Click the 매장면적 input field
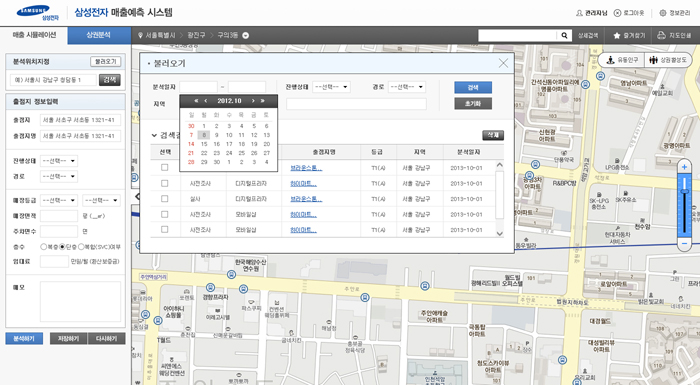The height and width of the screenshot is (385, 700). (59, 216)
